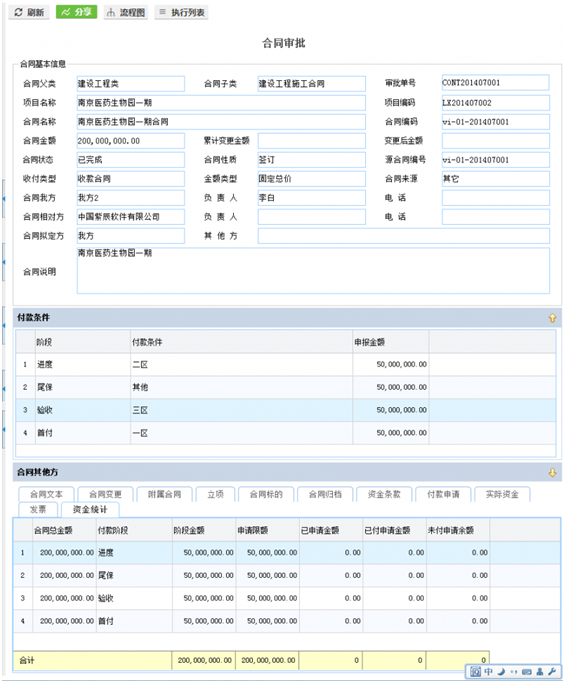Toggle the moon half-width/full-width icon

[502, 671]
